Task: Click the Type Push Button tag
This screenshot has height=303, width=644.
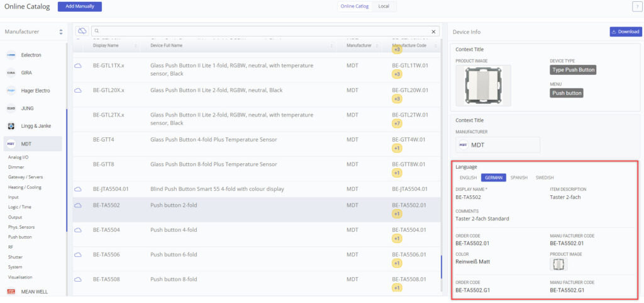Action: click(573, 70)
